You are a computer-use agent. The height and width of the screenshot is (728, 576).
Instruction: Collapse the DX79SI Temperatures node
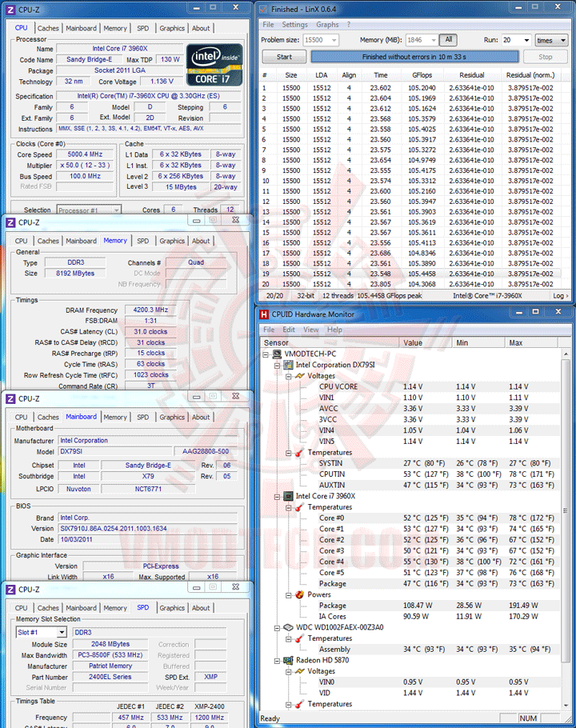coord(289,453)
